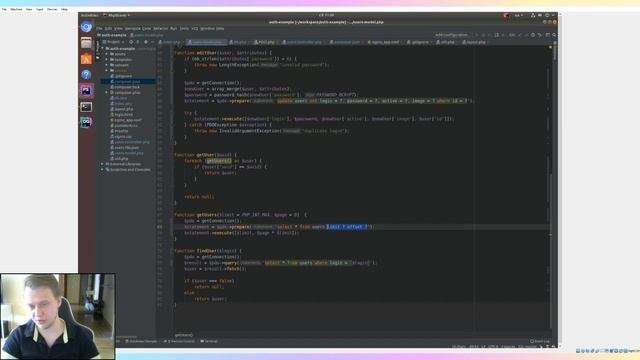Image resolution: width=640 pixels, height=360 pixels.
Task: Switch to the .gitignore editor tab
Action: [419, 42]
